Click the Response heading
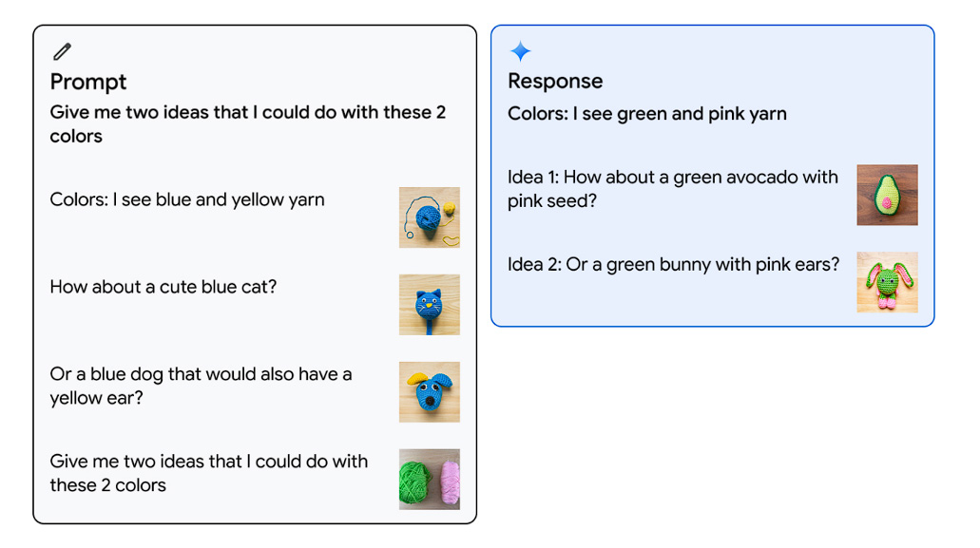This screenshot has width=980, height=548. pos(555,81)
